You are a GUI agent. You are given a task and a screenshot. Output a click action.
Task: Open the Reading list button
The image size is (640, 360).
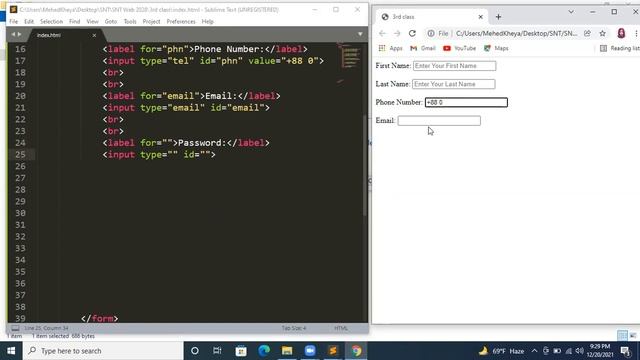coord(620,48)
